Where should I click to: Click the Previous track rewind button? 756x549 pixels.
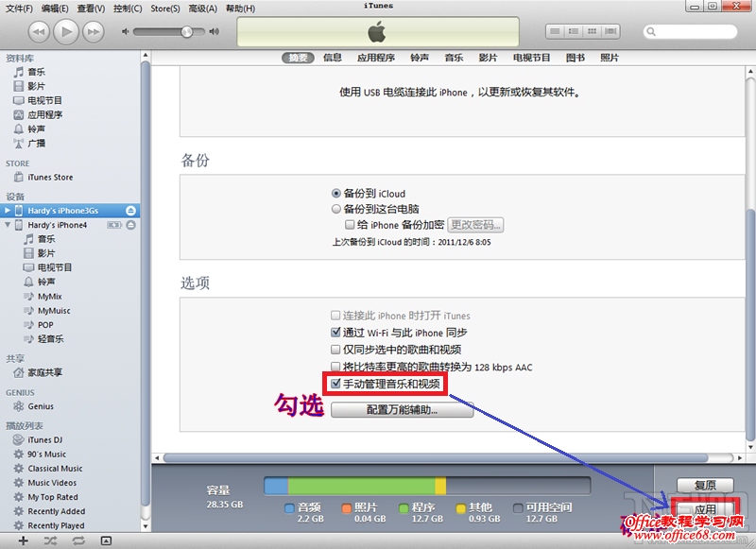tap(39, 32)
